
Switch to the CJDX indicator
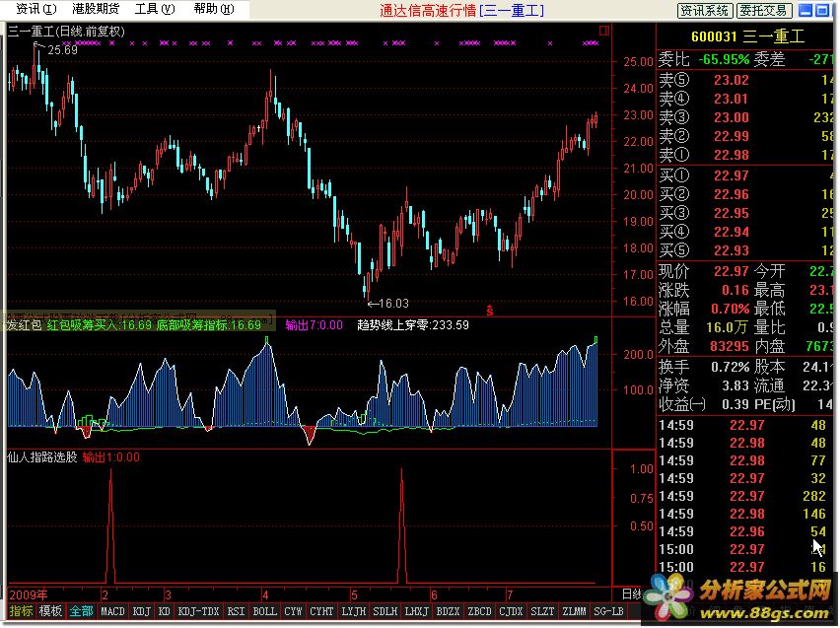[511, 611]
